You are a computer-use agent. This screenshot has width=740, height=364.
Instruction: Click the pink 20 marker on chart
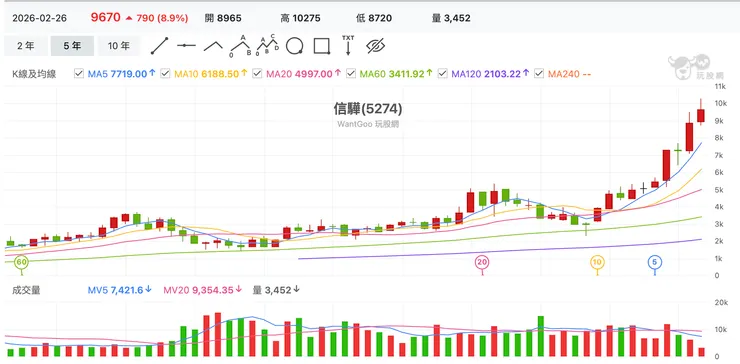tap(482, 262)
